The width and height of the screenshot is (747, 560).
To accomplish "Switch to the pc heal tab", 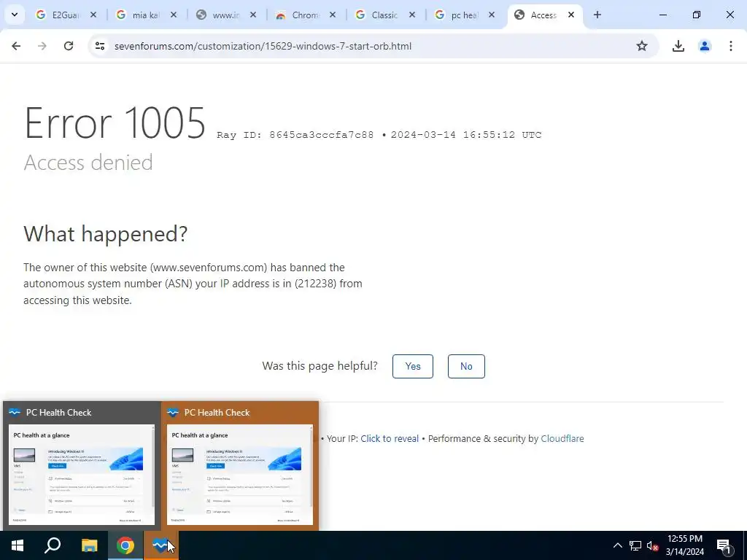I will 463,15.
